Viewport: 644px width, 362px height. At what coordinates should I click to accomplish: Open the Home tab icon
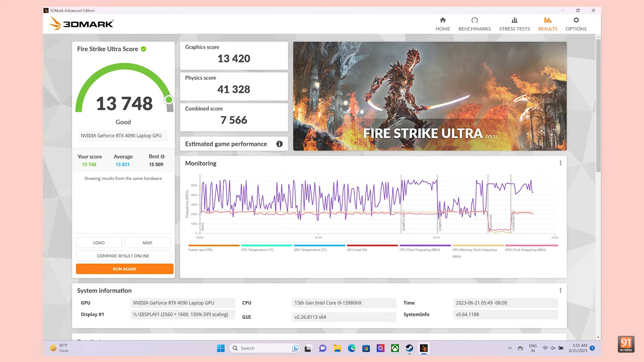point(443,20)
